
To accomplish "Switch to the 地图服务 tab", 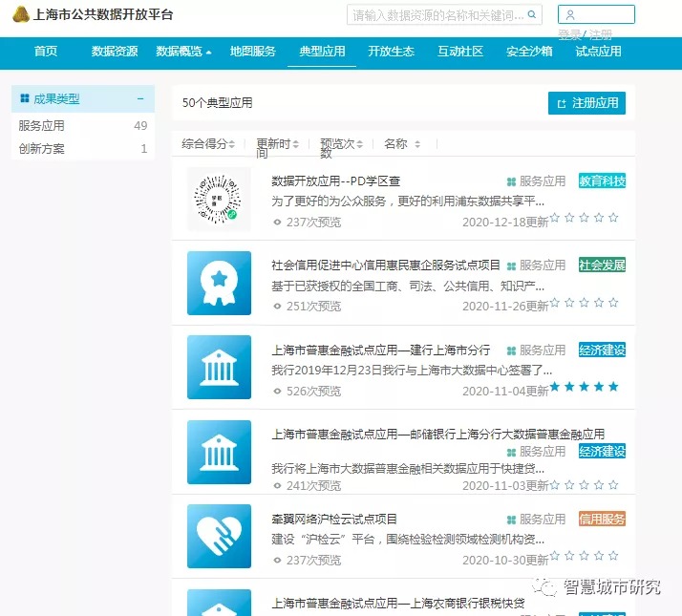I will (x=252, y=52).
